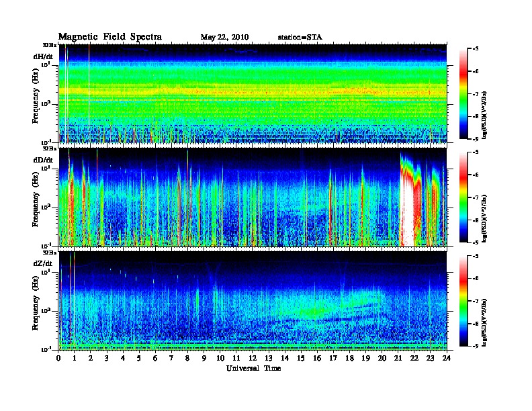Click hour 17 on the time axis
The height and width of the screenshot is (411, 532).
click(x=334, y=358)
